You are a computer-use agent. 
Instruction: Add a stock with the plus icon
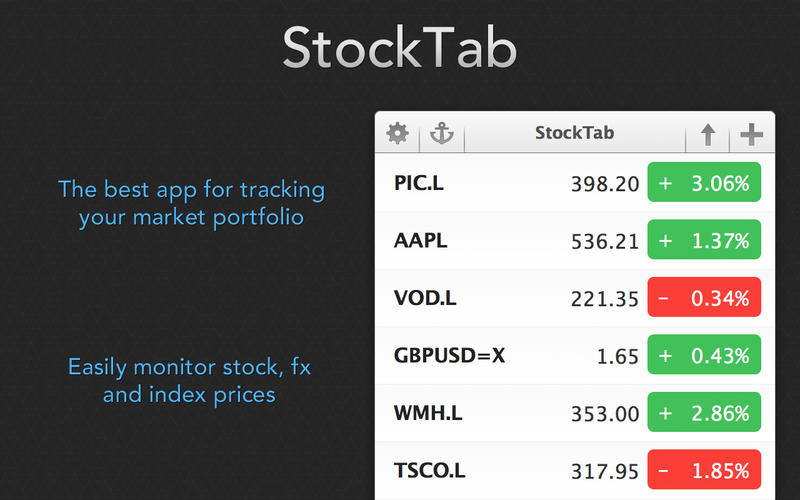(750, 134)
